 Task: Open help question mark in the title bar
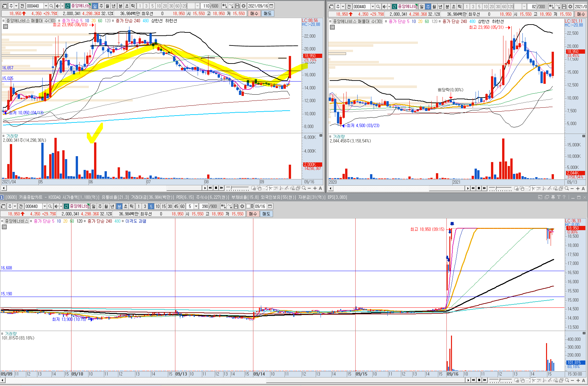click(564, 197)
